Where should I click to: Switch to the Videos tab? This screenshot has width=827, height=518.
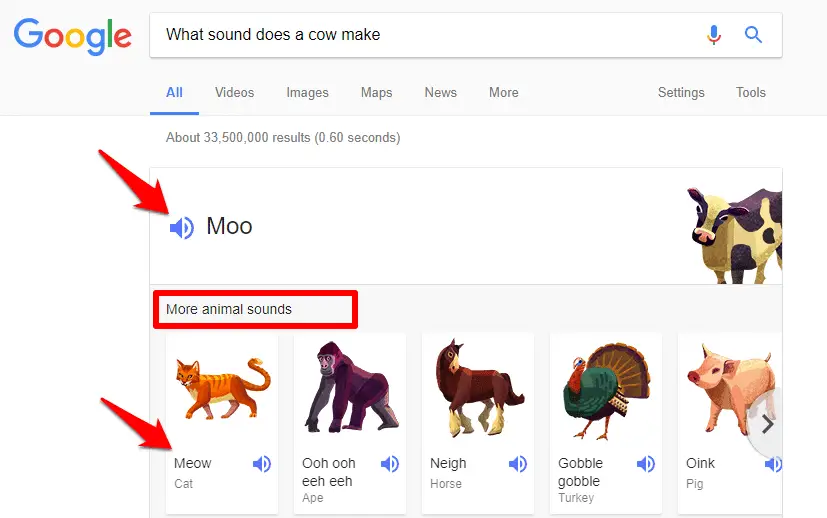[x=234, y=92]
